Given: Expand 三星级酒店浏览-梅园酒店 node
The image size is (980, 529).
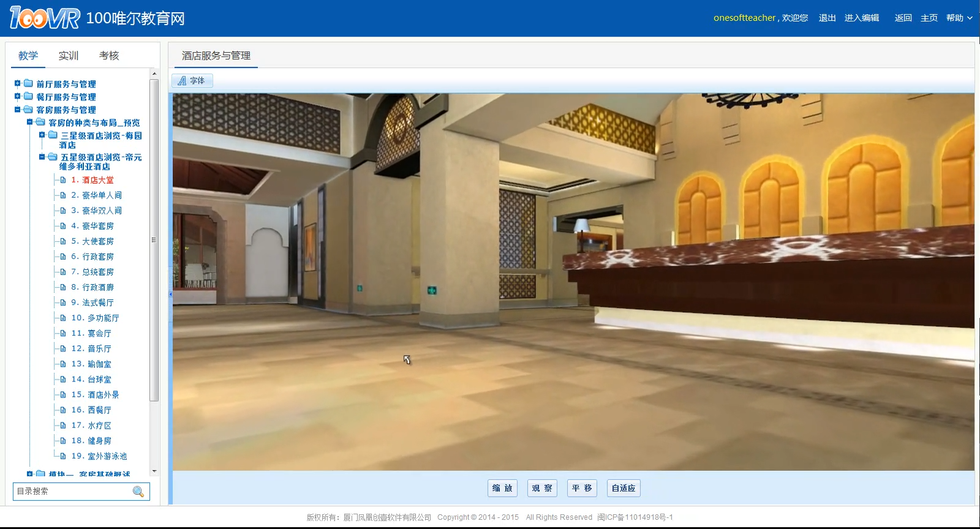Looking at the screenshot, I should pyautogui.click(x=42, y=135).
